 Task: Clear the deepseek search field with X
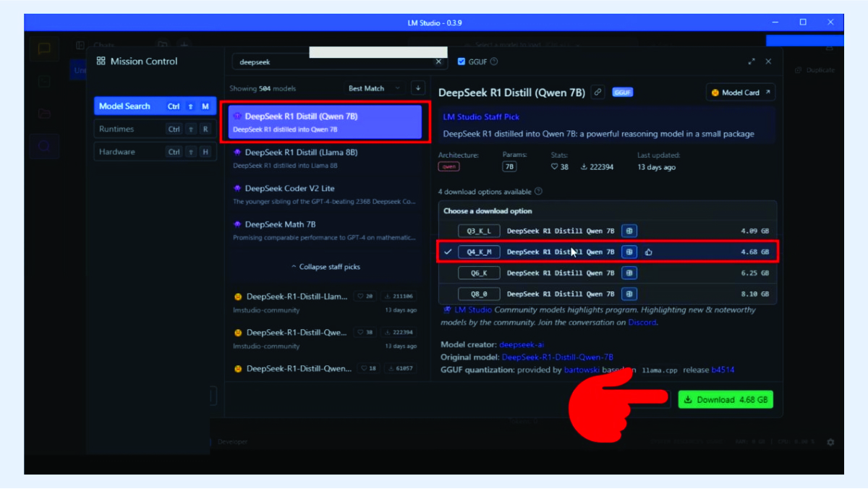click(438, 62)
